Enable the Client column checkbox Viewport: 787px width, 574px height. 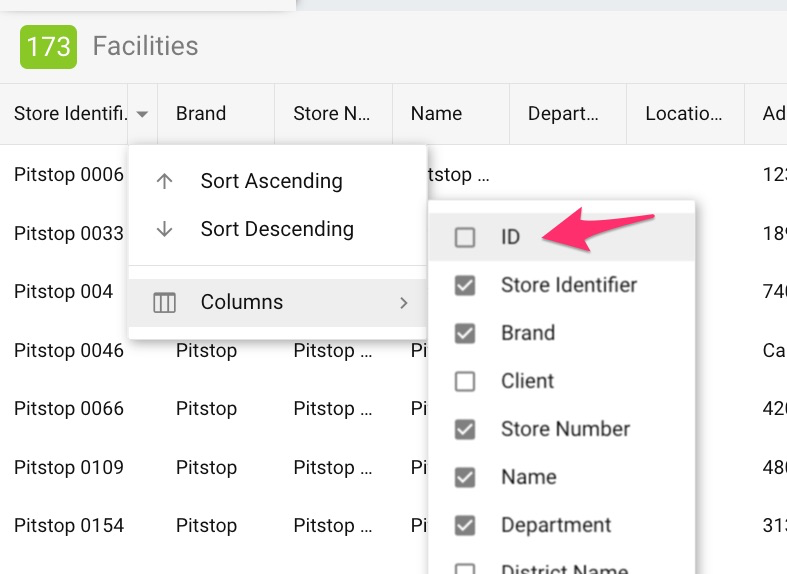[x=465, y=381]
